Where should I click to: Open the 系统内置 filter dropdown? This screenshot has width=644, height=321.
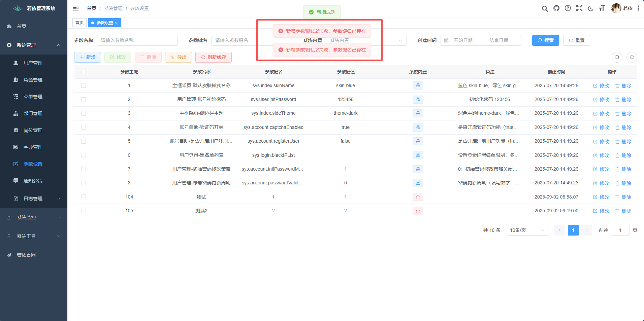[366, 40]
